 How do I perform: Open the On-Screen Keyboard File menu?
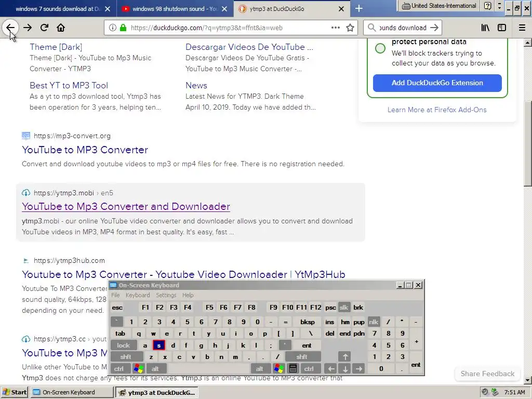[115, 295]
